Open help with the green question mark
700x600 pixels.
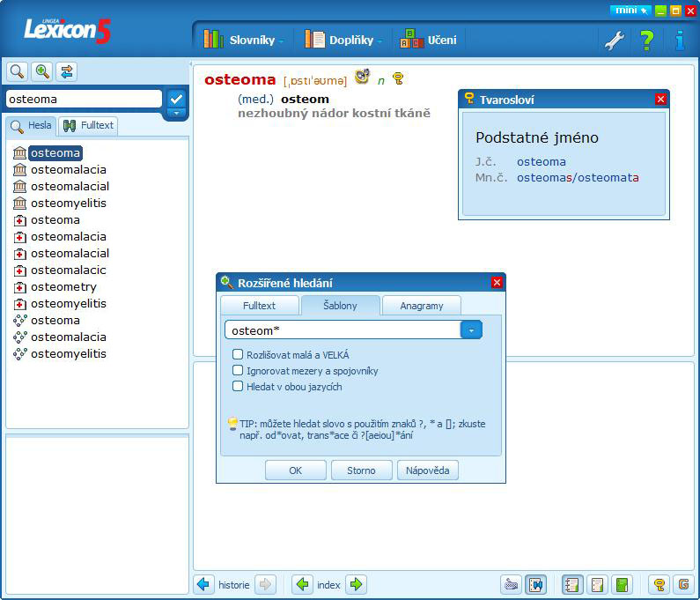pos(646,41)
